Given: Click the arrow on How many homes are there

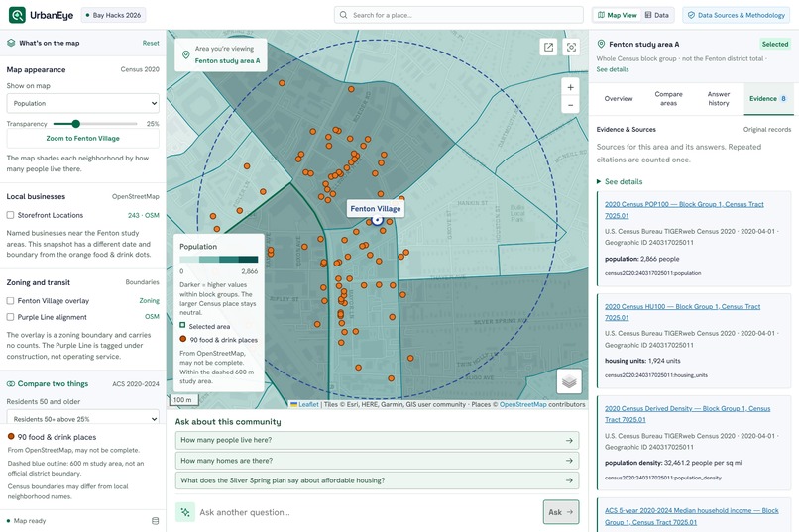Looking at the screenshot, I should (569, 461).
